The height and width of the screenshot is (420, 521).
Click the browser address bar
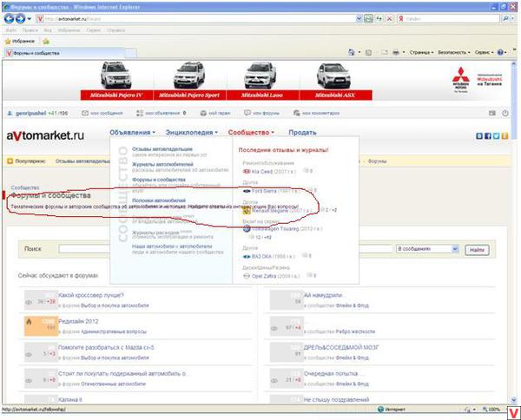click(196, 18)
